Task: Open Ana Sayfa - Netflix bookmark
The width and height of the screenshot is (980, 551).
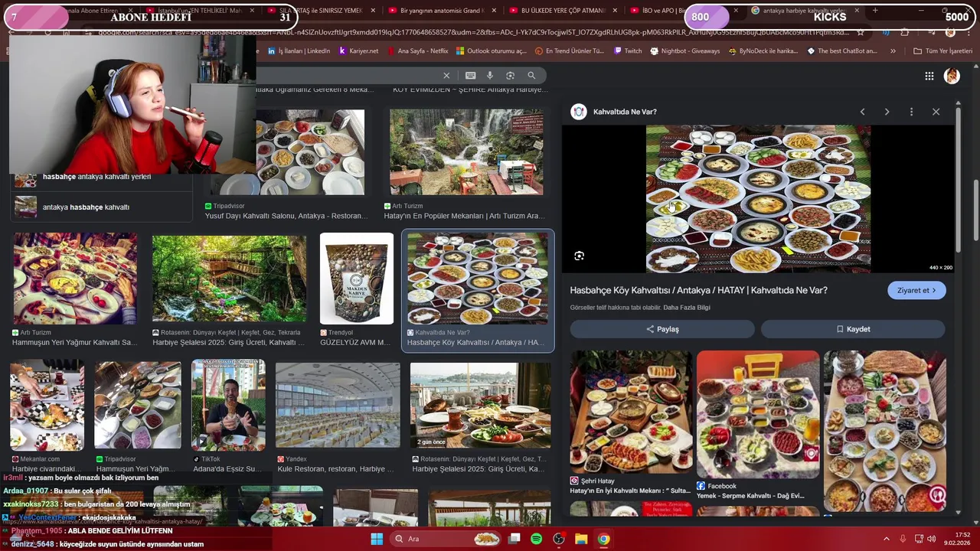Action: tap(416, 51)
